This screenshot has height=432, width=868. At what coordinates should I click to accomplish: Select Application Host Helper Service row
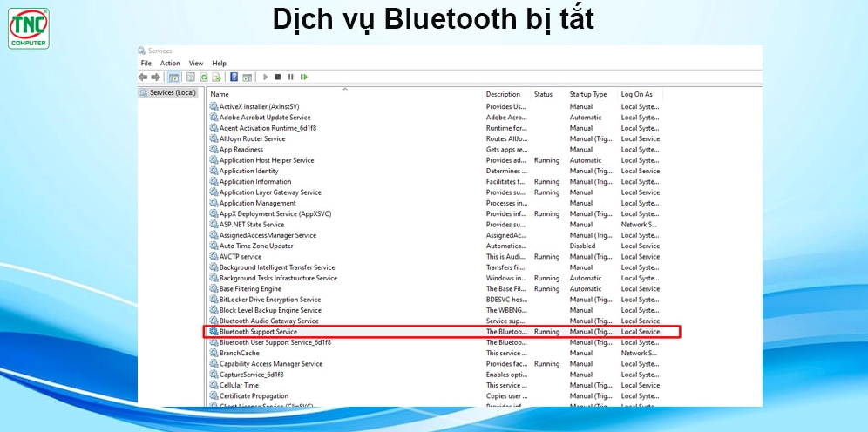267,160
